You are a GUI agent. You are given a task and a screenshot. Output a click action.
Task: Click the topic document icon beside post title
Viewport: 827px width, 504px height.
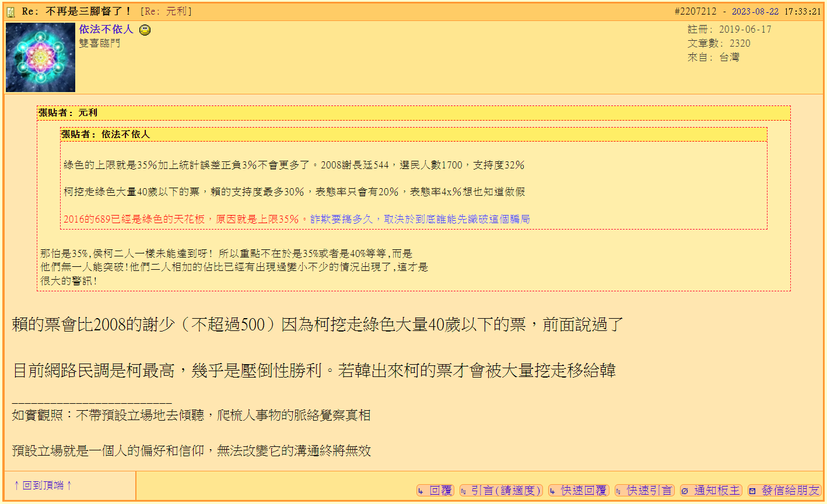[10, 10]
